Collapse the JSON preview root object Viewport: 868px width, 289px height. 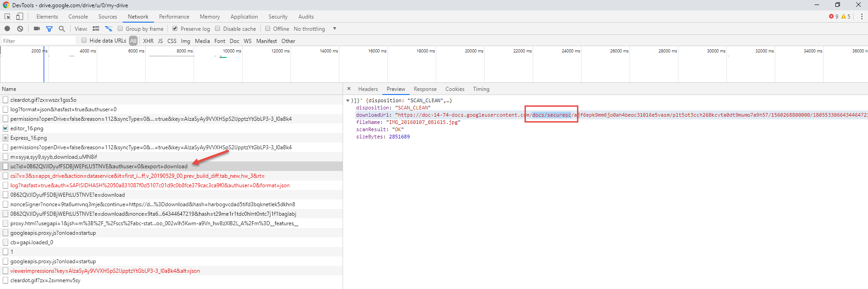348,100
